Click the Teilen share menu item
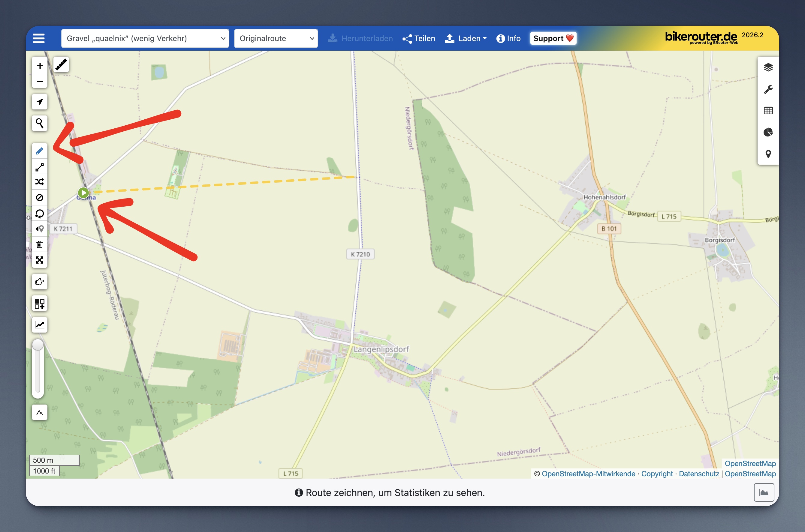 tap(419, 38)
